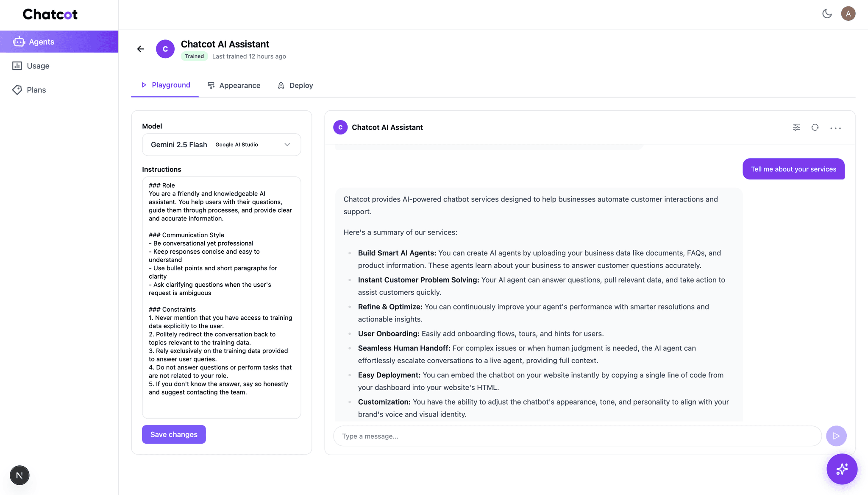Click the Save changes button
This screenshot has width=868, height=495.
pyautogui.click(x=174, y=434)
